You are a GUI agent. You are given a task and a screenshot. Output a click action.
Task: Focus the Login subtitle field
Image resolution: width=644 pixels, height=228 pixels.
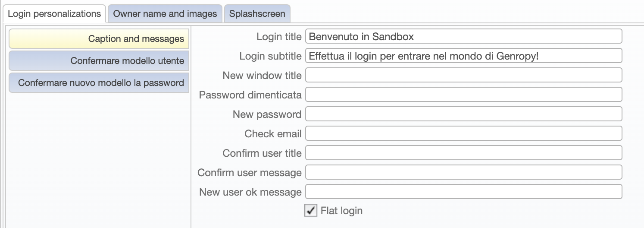point(464,56)
